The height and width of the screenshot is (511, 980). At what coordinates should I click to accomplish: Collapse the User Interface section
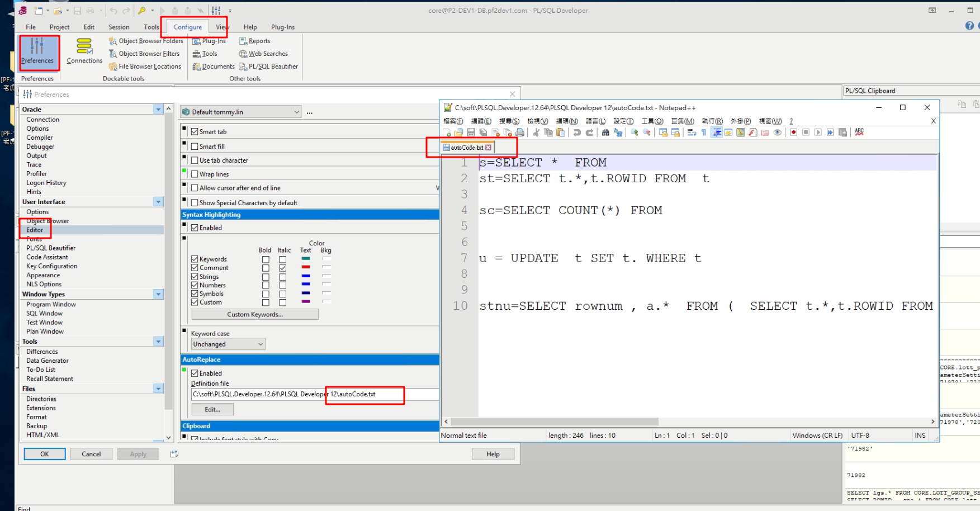(158, 202)
